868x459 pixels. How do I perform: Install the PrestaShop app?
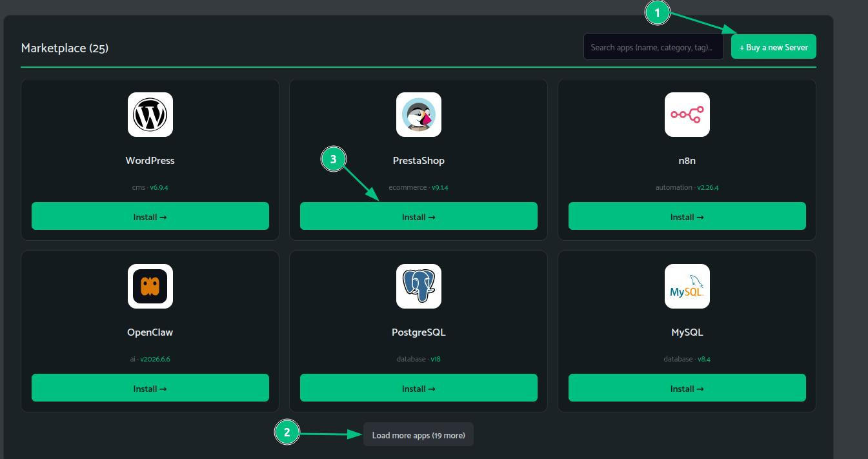[x=419, y=216]
